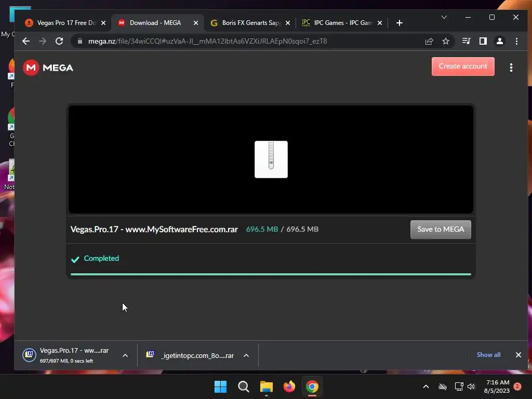Bookmark this tab with the star
The image size is (532, 399).
pos(445,41)
